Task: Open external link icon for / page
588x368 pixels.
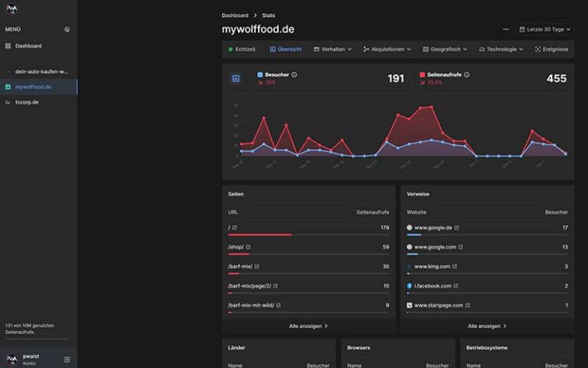Action: click(234, 228)
